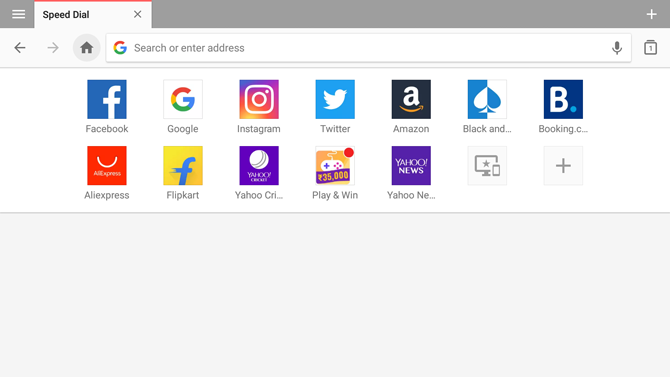Screen dimensions: 670x377
Task: Click the Booking.c... label text
Action: pos(563,129)
